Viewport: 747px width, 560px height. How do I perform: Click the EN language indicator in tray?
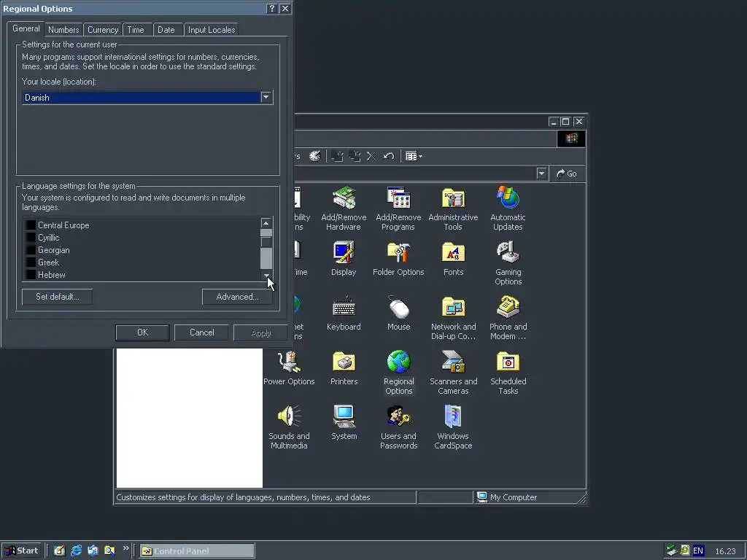pyautogui.click(x=698, y=551)
